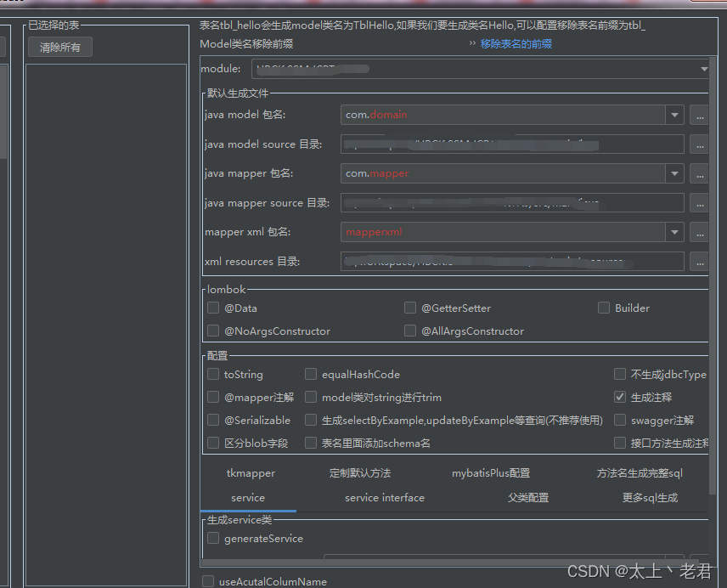
Task: Expand the java model 包名 dropdown arrow
Action: pos(674,115)
